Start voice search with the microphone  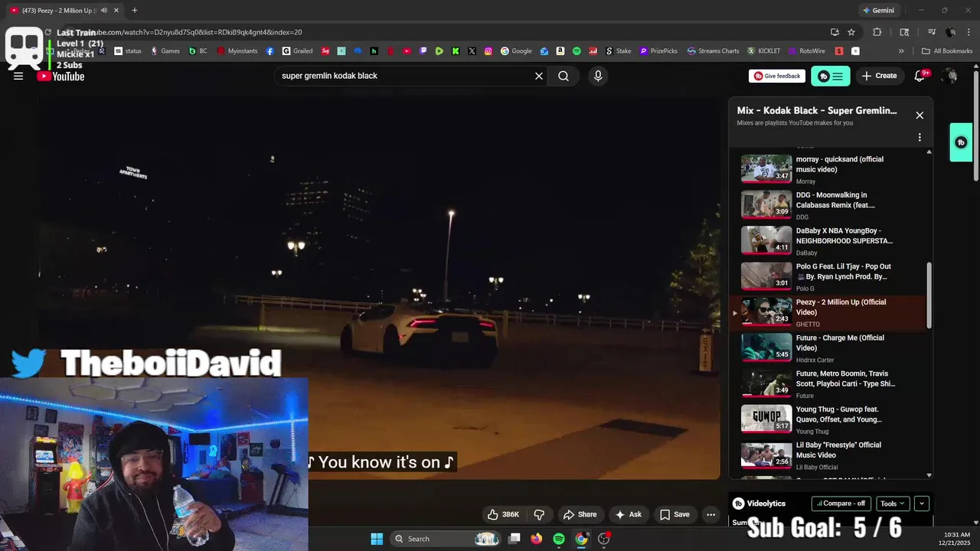pos(598,76)
